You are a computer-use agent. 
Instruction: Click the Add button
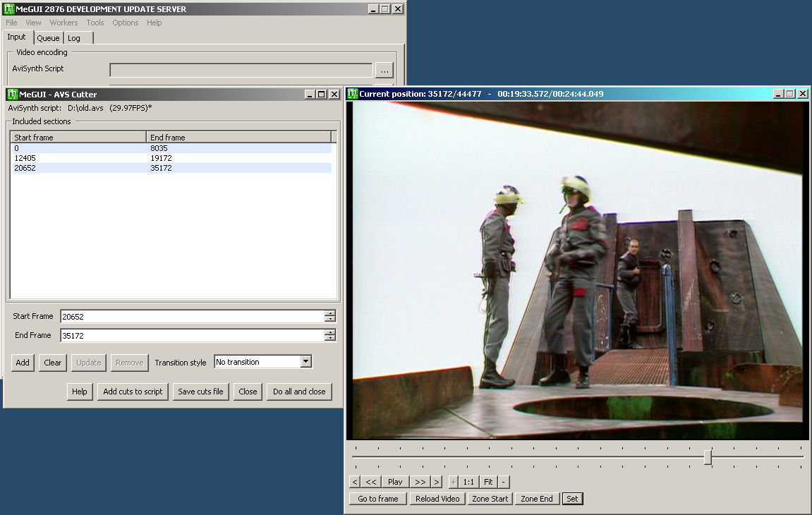click(23, 363)
